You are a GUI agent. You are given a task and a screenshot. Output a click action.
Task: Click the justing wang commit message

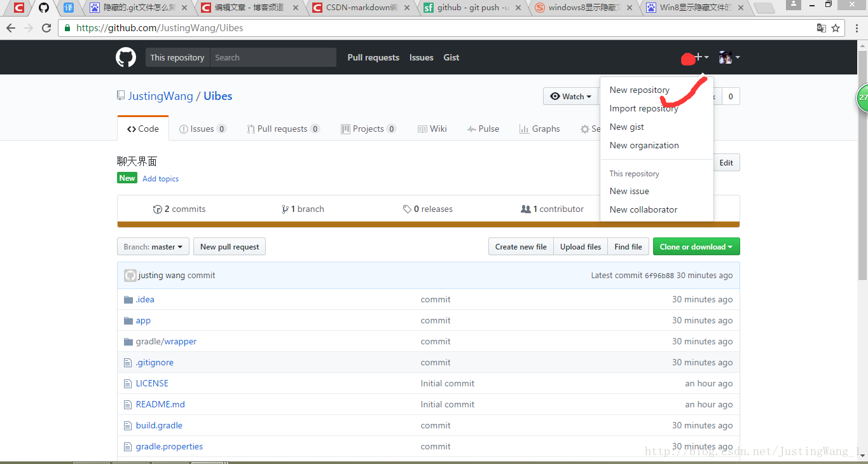201,276
